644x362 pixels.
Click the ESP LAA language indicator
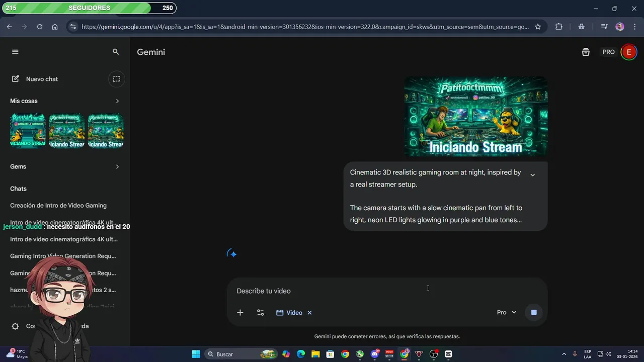tap(588, 354)
